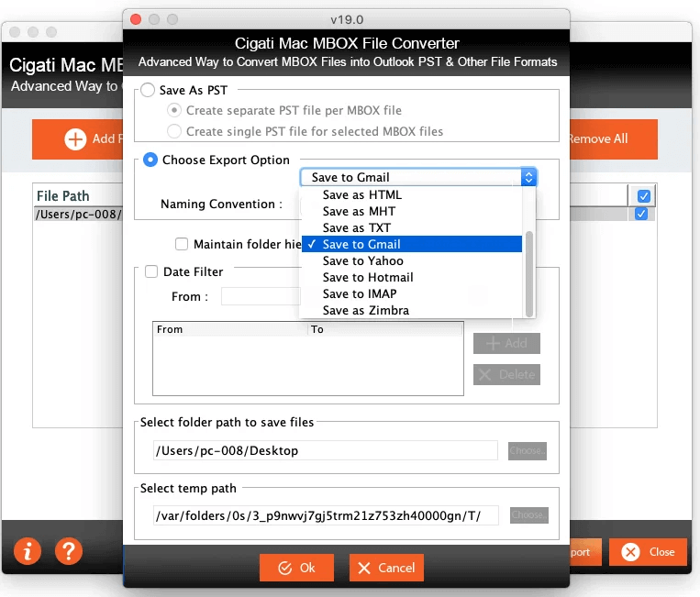
Task: Click the orange info icon in main window
Action: (x=28, y=551)
